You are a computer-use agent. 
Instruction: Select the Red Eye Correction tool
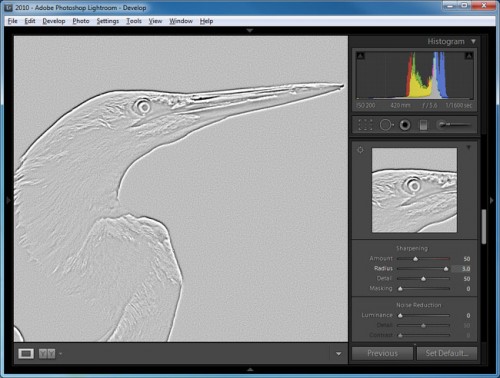(405, 125)
